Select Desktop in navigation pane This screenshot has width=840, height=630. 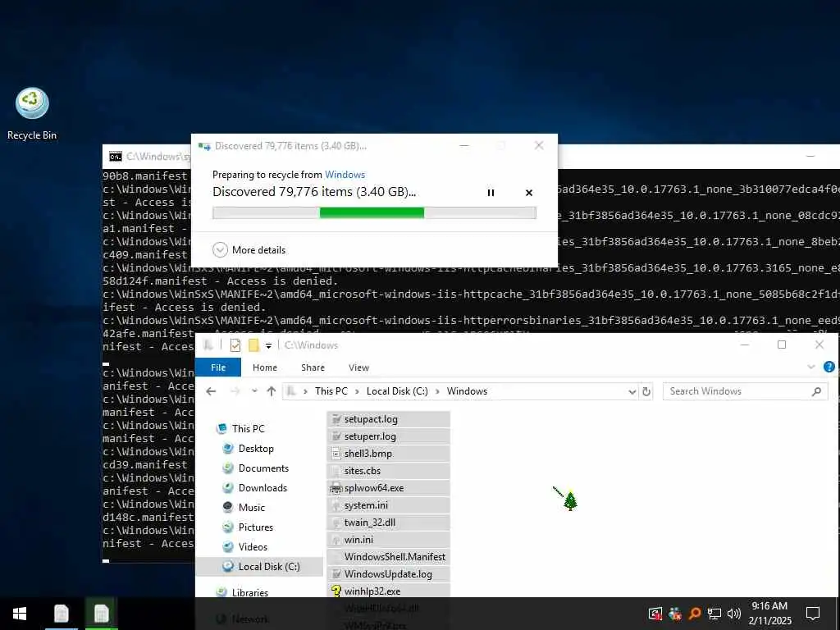(x=256, y=449)
